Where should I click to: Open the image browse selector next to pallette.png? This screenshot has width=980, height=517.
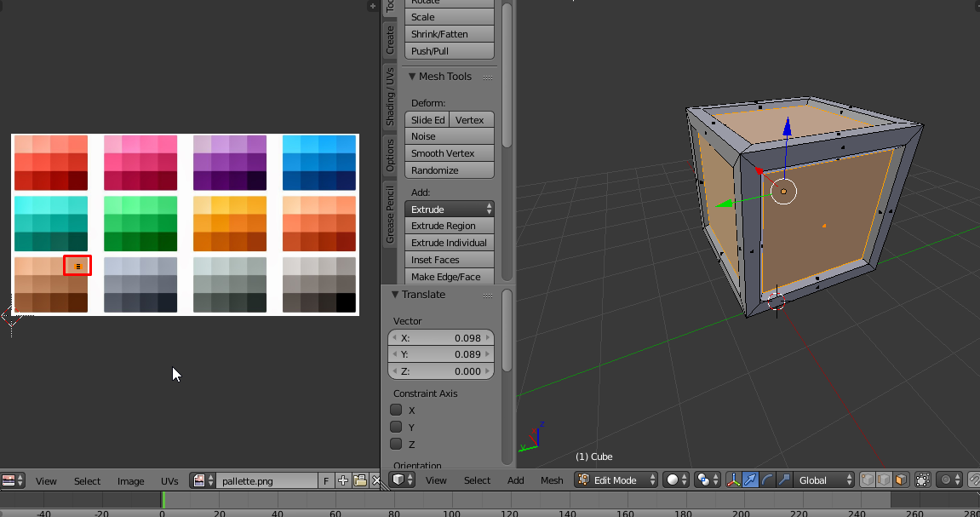pos(203,480)
